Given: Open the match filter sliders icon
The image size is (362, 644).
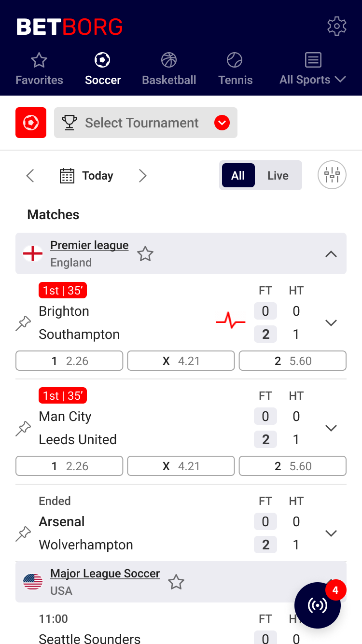Looking at the screenshot, I should point(332,175).
